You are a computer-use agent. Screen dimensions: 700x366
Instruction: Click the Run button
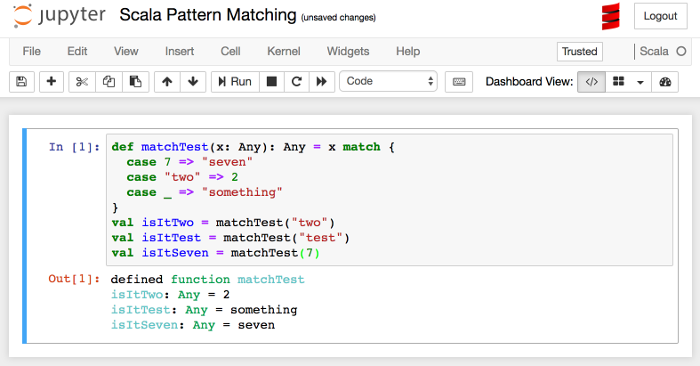pyautogui.click(x=235, y=82)
